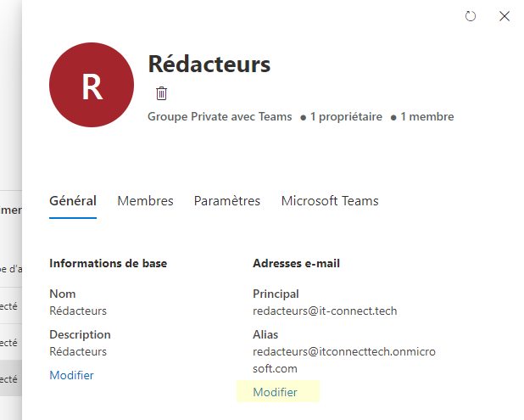Open the Membres tab

click(145, 201)
